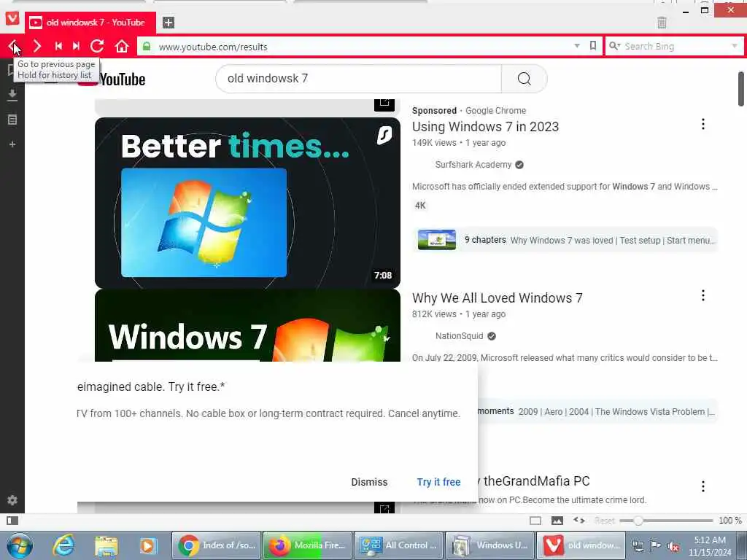Open the Windows Start button
The width and height of the screenshot is (747, 560).
tap(20, 545)
